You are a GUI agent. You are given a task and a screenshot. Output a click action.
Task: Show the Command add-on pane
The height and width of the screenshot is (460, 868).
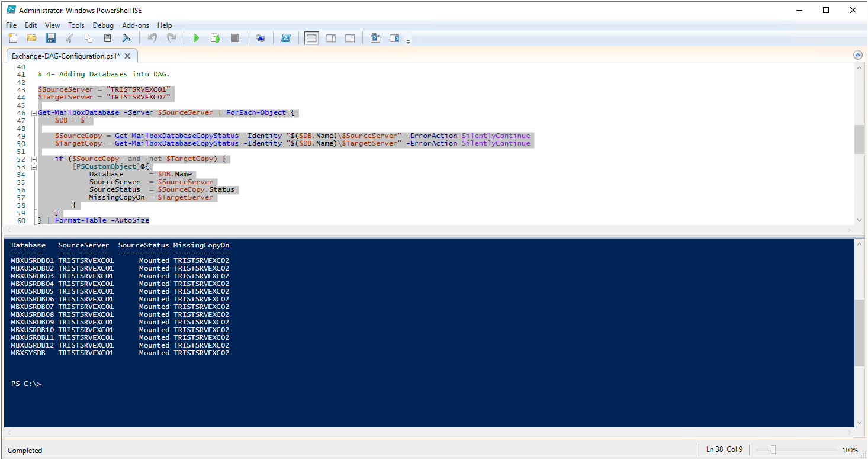tap(394, 38)
